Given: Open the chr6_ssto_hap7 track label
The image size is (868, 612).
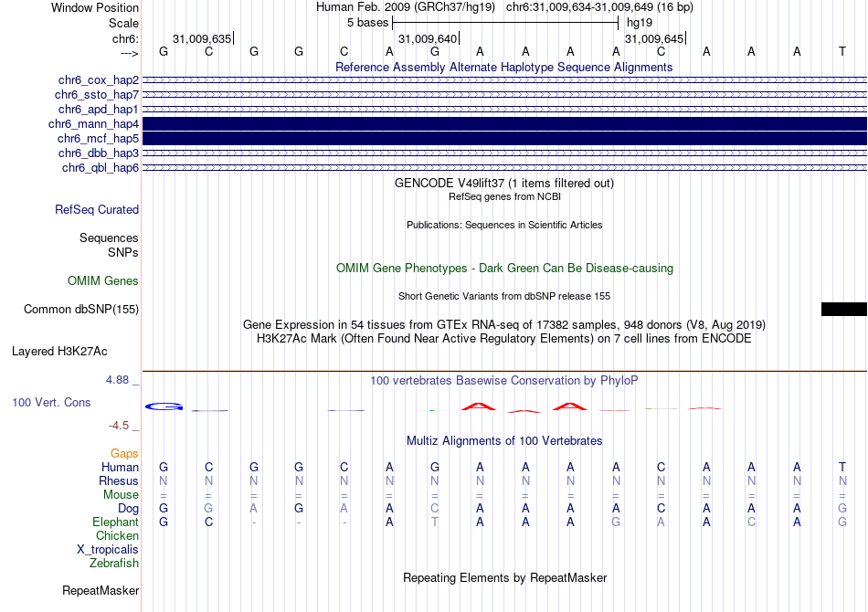Looking at the screenshot, I should click(97, 95).
